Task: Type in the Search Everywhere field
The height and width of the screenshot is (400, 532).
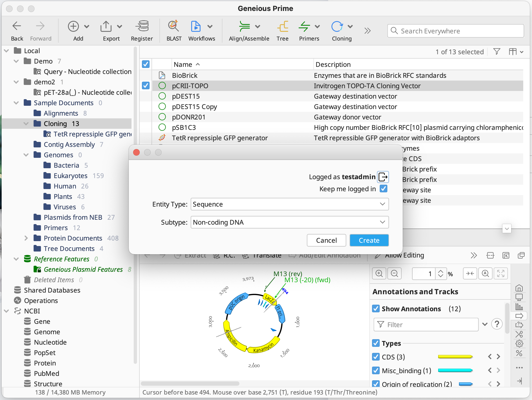Action: (455, 31)
